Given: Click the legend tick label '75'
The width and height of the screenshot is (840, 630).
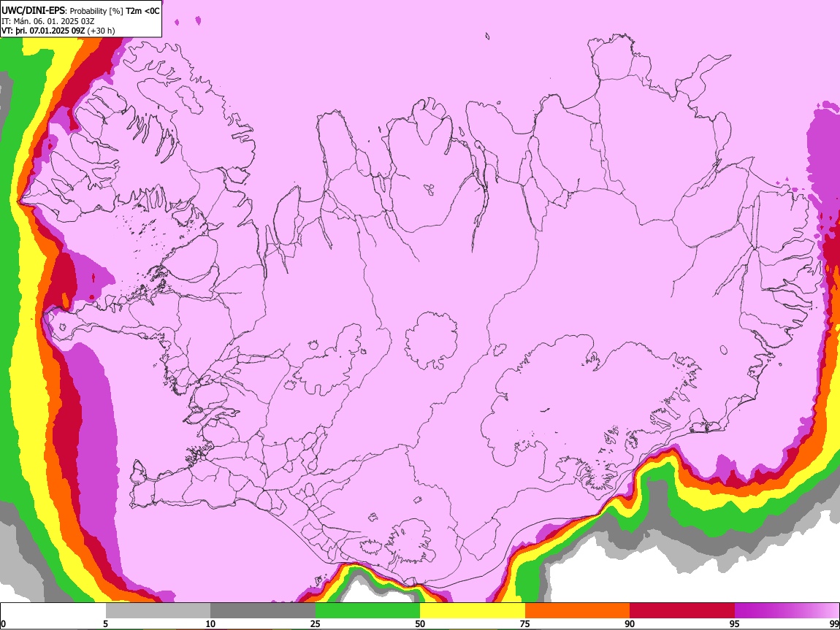Looking at the screenshot, I should 525,623.
